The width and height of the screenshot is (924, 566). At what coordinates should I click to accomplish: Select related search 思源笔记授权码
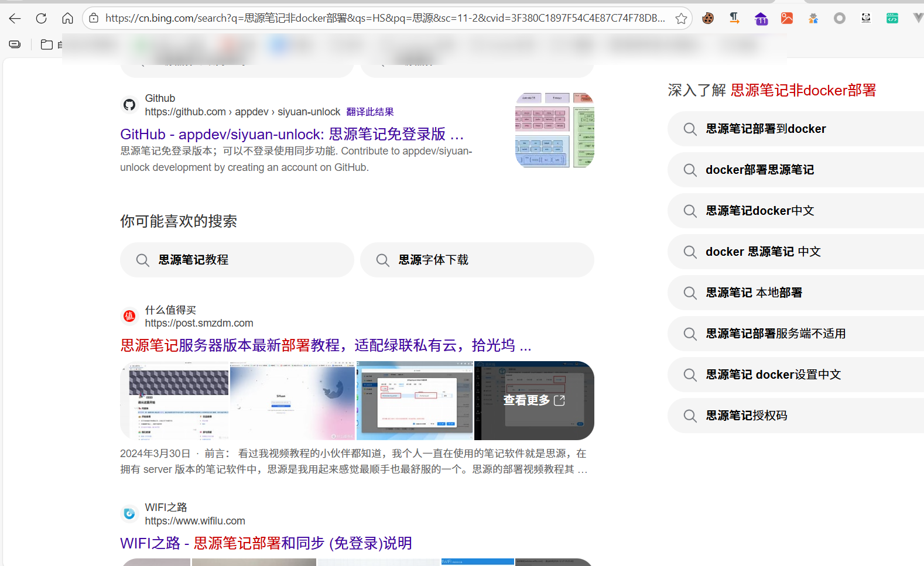coord(796,416)
